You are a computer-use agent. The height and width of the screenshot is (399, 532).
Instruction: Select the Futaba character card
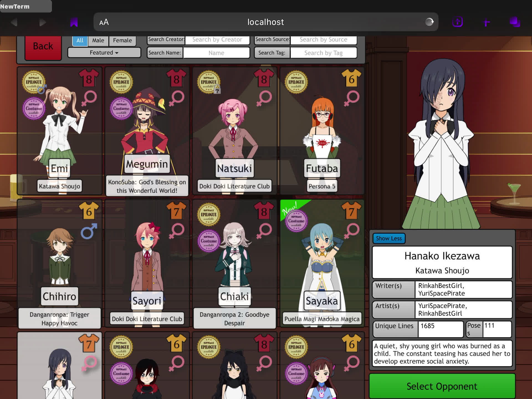[322, 130]
